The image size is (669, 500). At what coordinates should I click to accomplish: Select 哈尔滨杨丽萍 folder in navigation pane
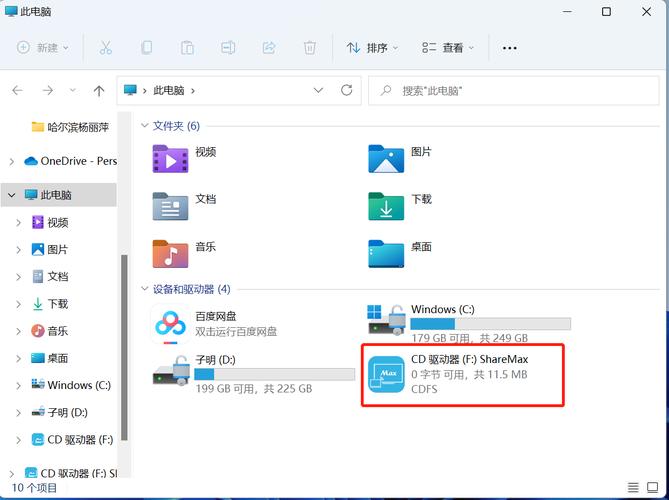(70, 127)
